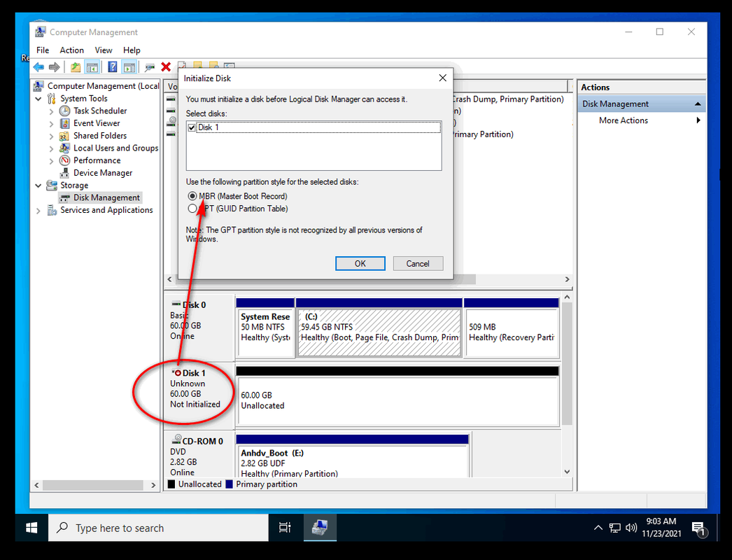Click the disk properties magnifier toolbar icon

click(x=150, y=67)
